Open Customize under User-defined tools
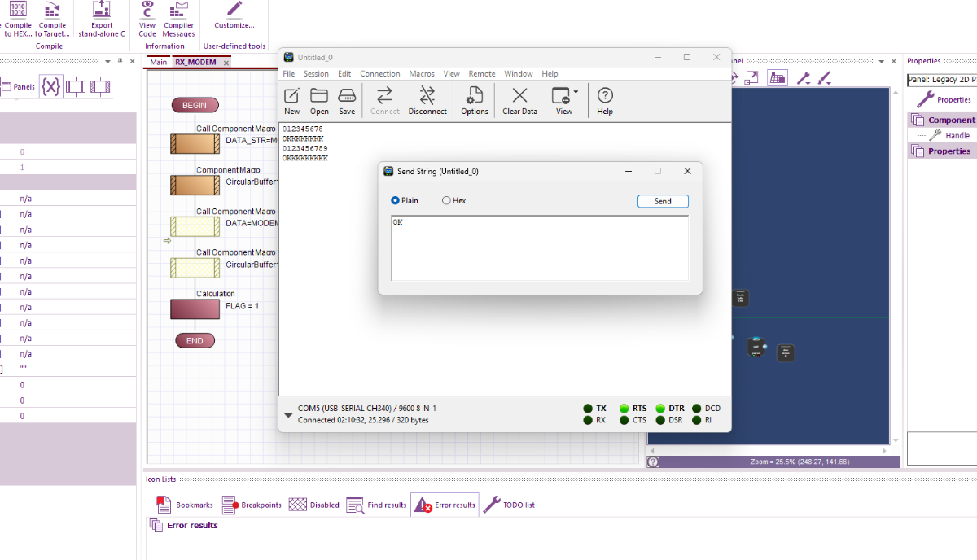977x560 pixels. tap(234, 20)
